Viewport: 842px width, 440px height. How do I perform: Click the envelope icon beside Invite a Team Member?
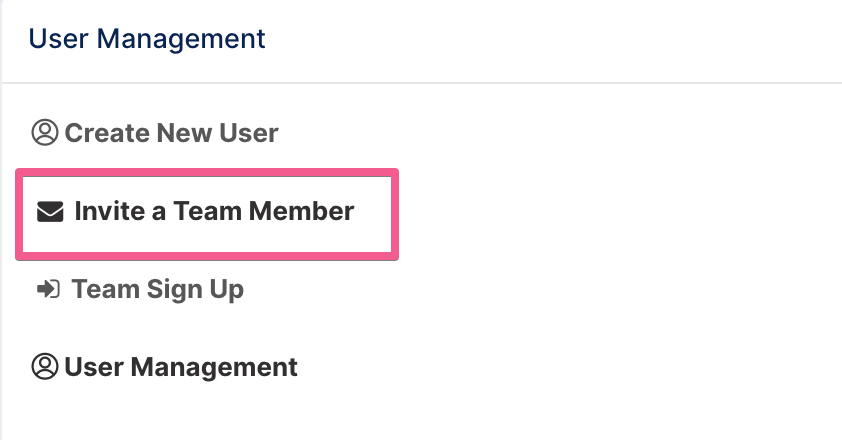50,212
